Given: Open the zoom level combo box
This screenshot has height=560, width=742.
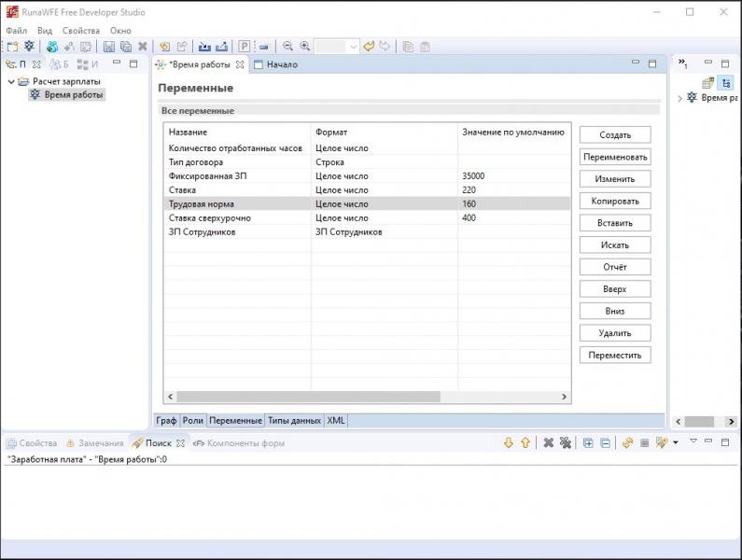Looking at the screenshot, I should [353, 46].
